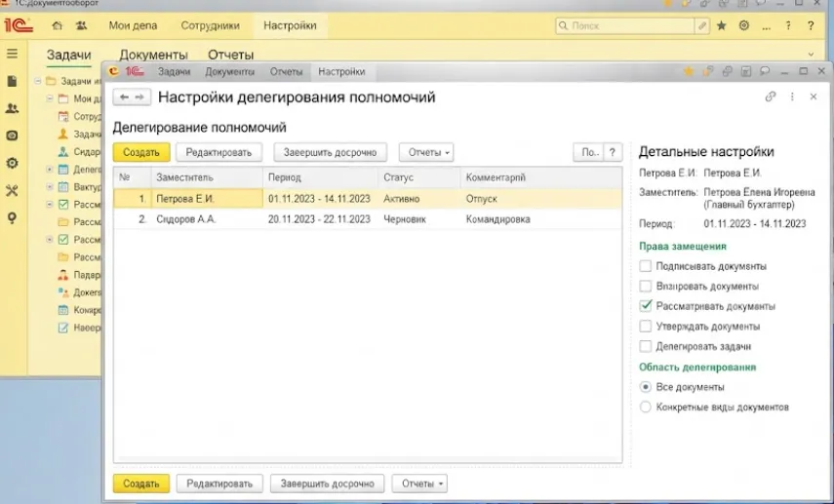
Task: Open settings gear in main window top bar
Action: pyautogui.click(x=744, y=25)
